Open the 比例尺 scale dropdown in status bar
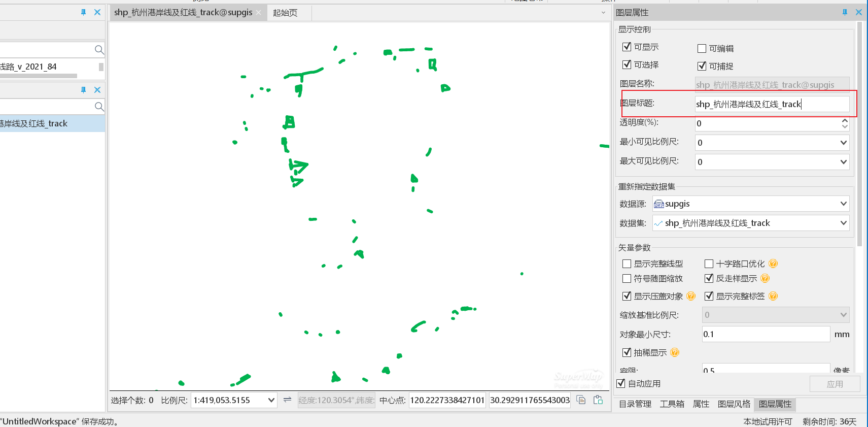 [271, 400]
